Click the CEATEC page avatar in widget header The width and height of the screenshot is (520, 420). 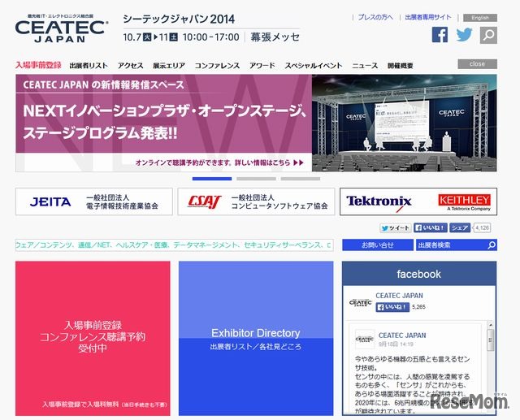coord(361,303)
